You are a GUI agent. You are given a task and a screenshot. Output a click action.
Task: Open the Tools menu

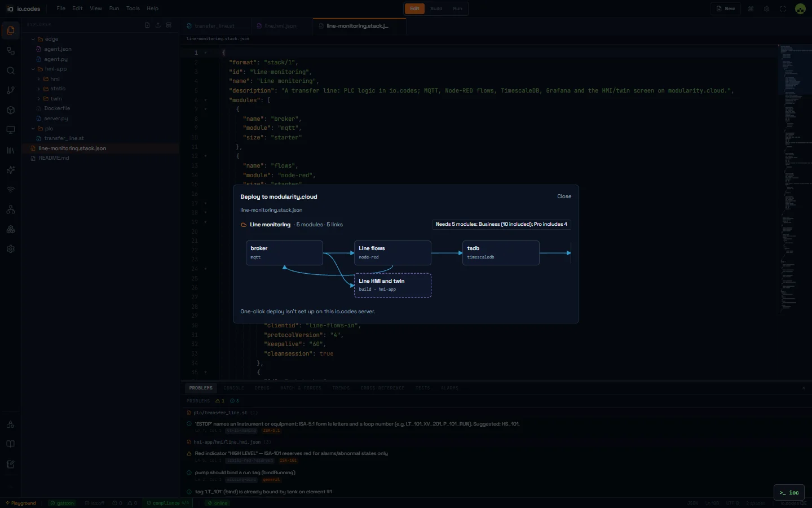[133, 8]
